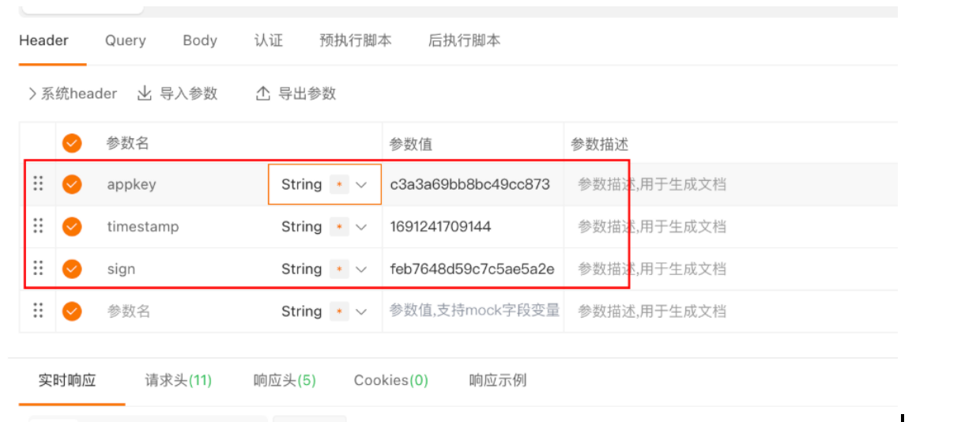
Task: Uncheck the appkey parameter checkbox
Action: coord(72,184)
